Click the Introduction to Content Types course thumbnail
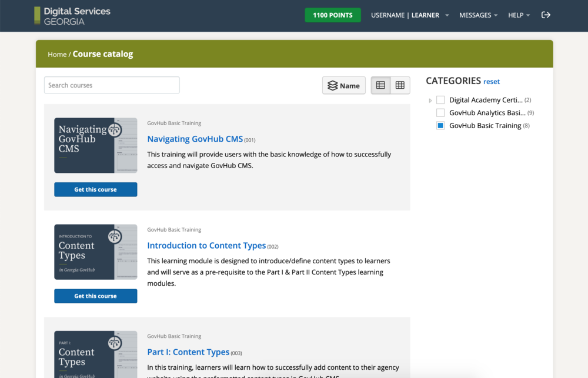Screen dimensions: 588x378 [x=95, y=252]
